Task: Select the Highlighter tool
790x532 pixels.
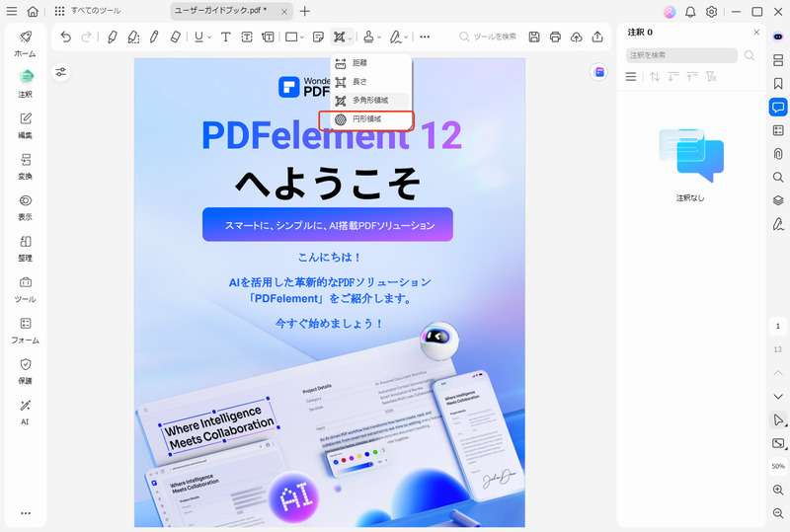Action: [x=112, y=37]
